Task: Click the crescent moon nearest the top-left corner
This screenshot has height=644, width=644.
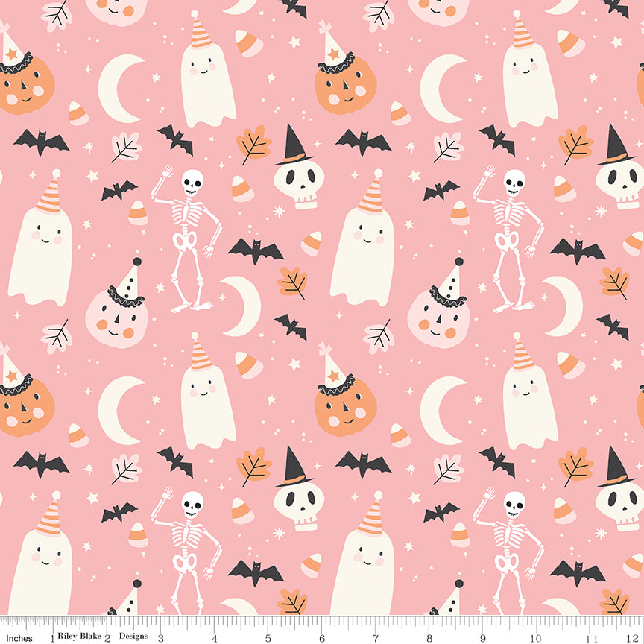Action: click(x=121, y=88)
